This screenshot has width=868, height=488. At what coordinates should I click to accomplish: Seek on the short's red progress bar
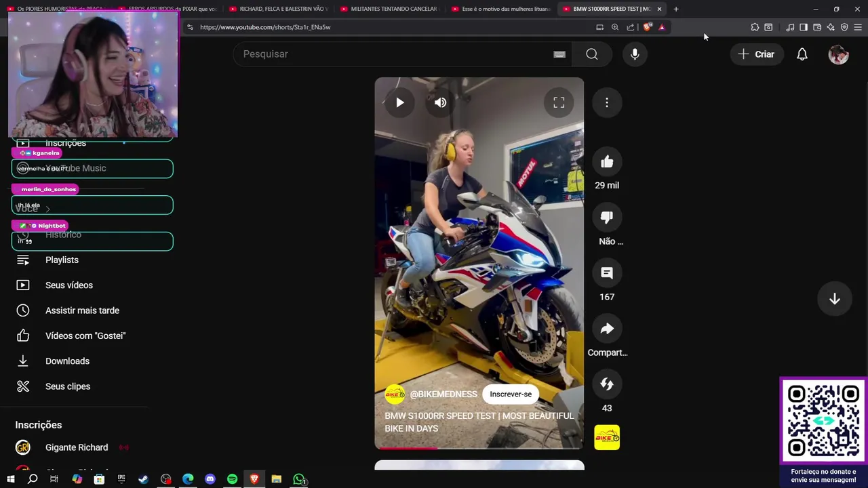479,448
